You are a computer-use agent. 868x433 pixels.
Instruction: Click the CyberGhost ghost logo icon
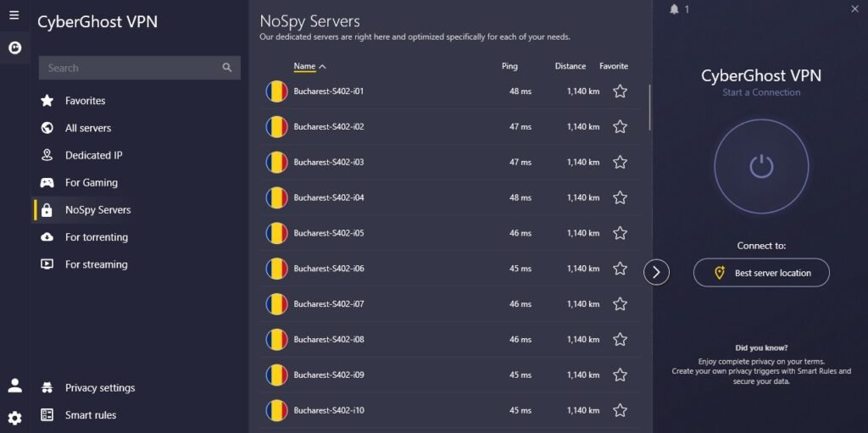[x=15, y=48]
